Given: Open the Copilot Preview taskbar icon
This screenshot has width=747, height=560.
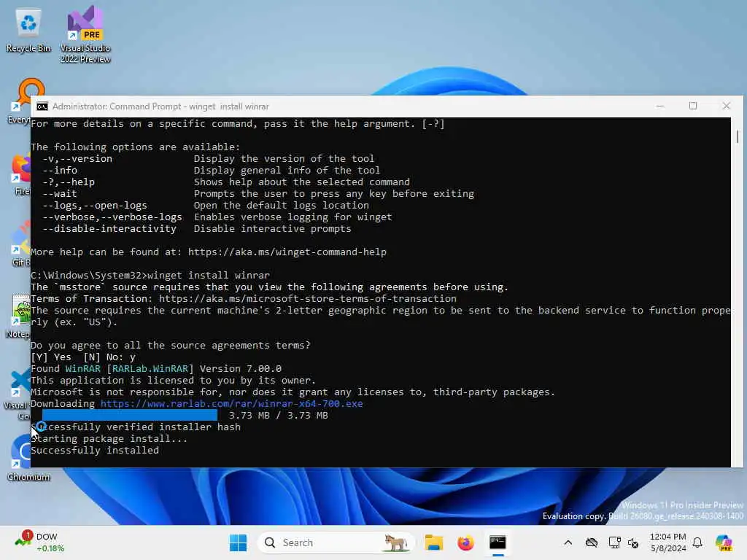Looking at the screenshot, I should [x=724, y=542].
